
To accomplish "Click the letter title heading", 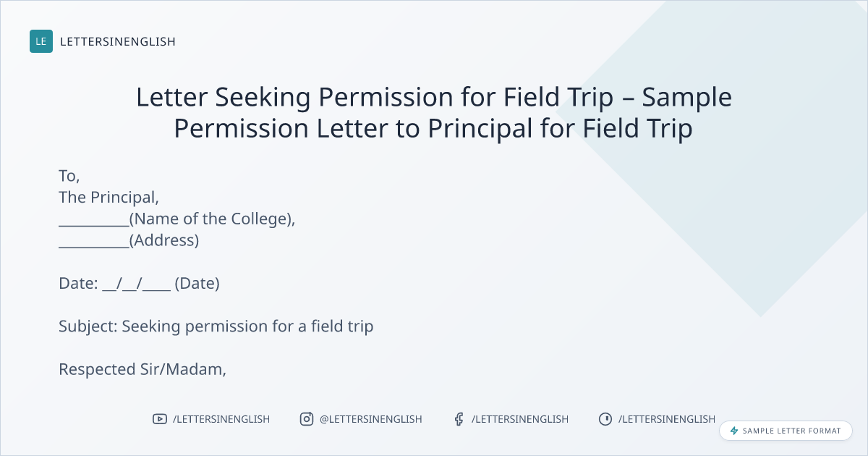I will (x=434, y=112).
